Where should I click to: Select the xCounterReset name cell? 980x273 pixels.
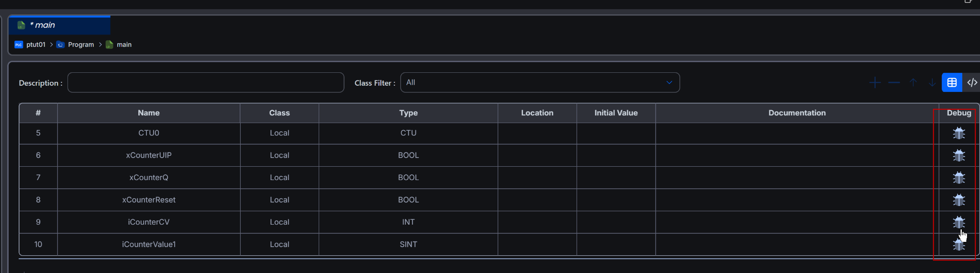click(149, 200)
